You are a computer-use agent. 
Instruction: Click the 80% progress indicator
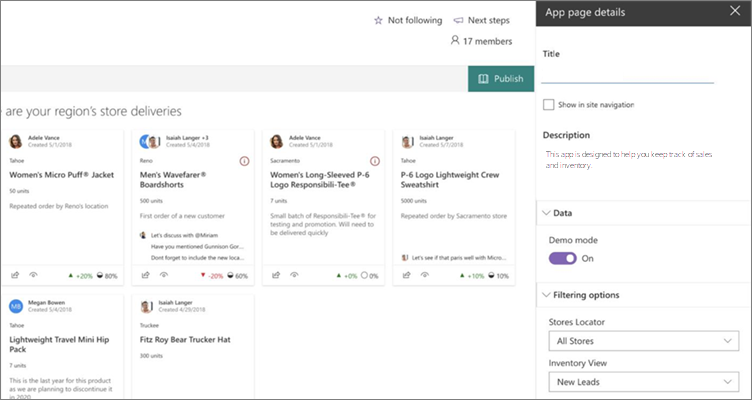click(107, 276)
